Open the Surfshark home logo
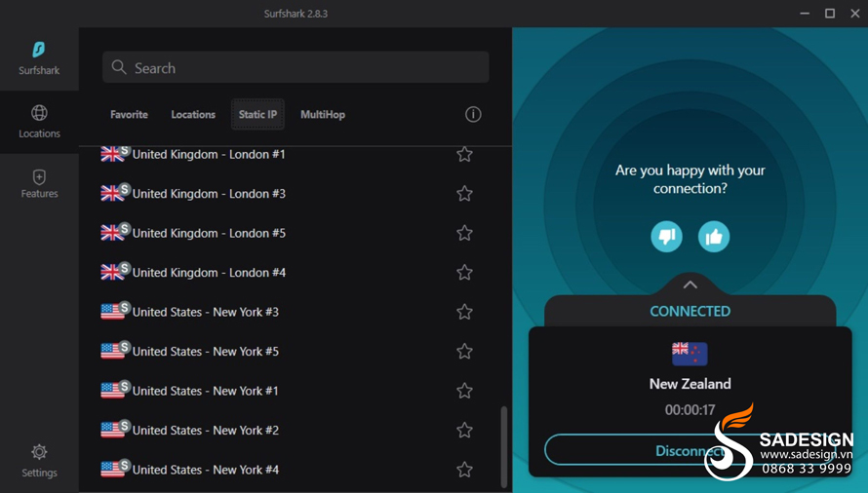This screenshot has width=868, height=493. coord(39,58)
